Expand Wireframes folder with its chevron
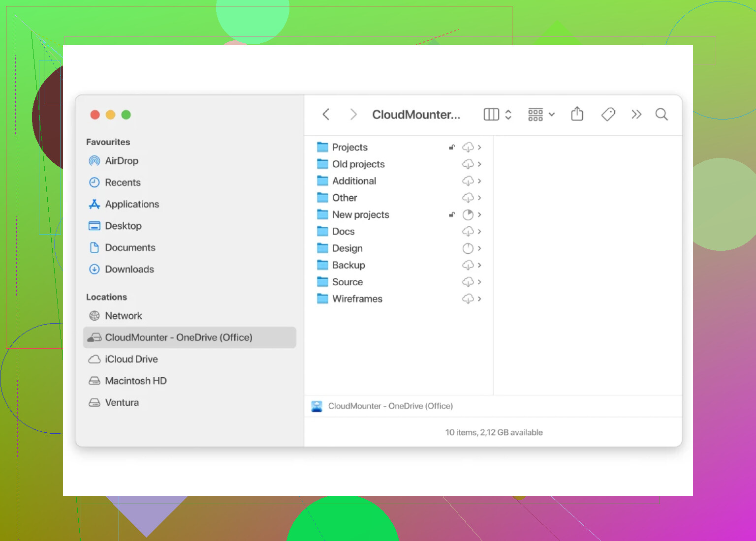The height and width of the screenshot is (541, 756). coord(479,299)
